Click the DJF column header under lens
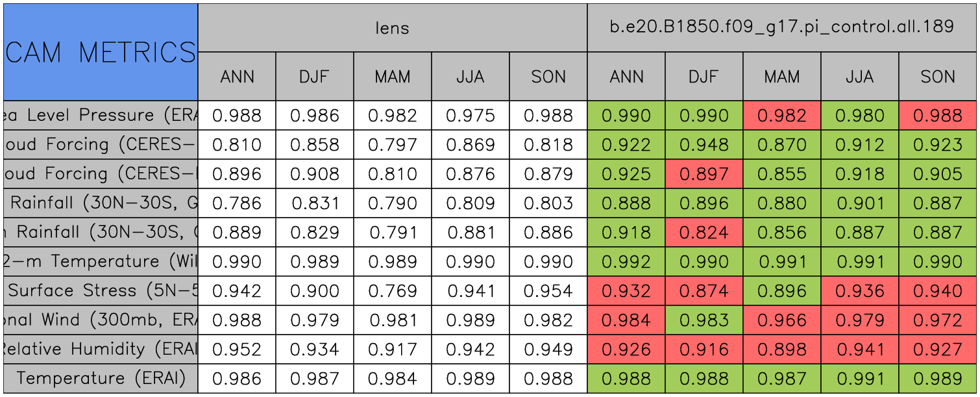This screenshot has height=397, width=980. [x=315, y=77]
